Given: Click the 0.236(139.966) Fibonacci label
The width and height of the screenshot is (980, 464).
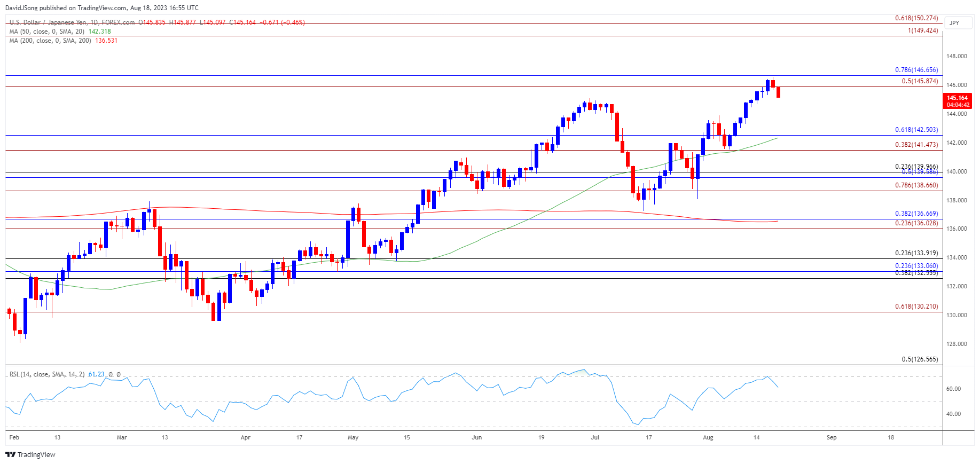Looking at the screenshot, I should pyautogui.click(x=916, y=166).
